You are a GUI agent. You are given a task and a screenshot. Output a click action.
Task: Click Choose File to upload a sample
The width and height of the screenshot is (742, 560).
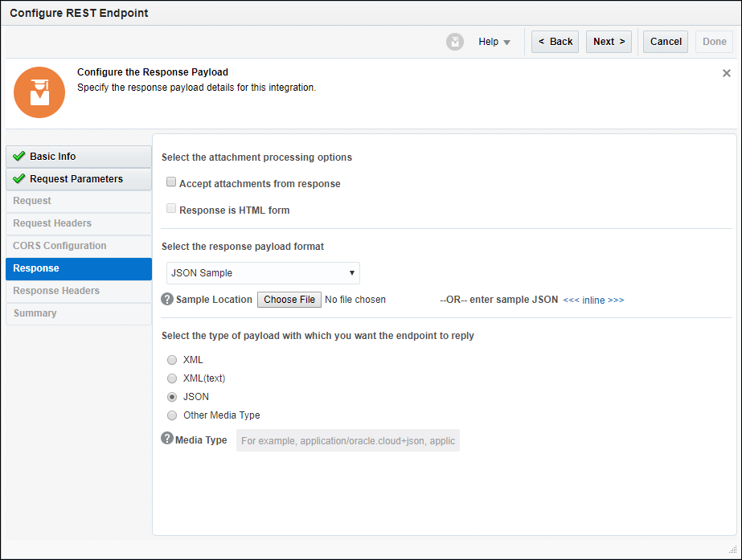pos(289,299)
